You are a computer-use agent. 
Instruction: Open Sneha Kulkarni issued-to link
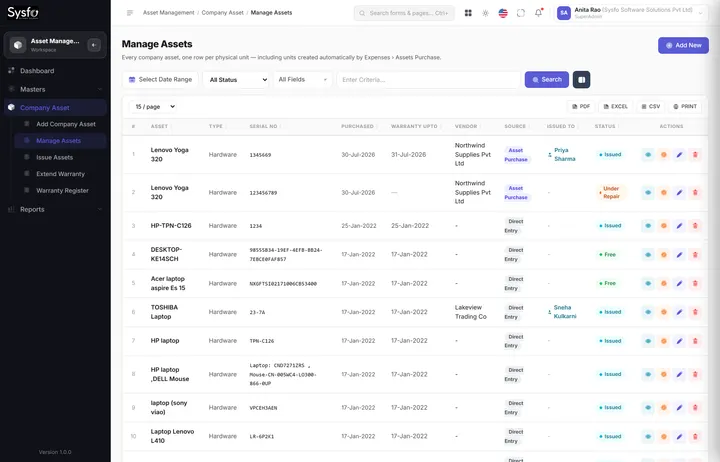point(564,312)
